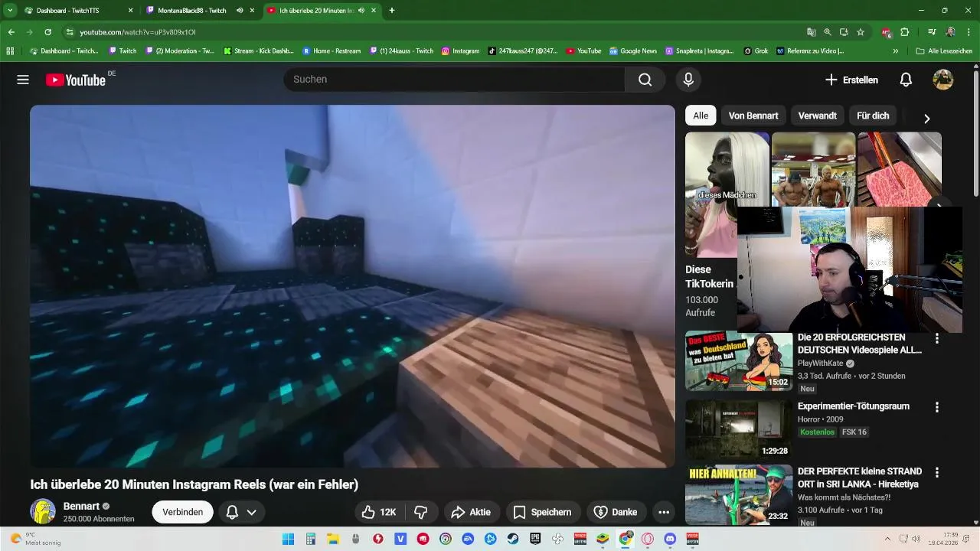This screenshot has width=980, height=551.
Task: Open the tab search dropdown arrow
Action: tap(10, 11)
